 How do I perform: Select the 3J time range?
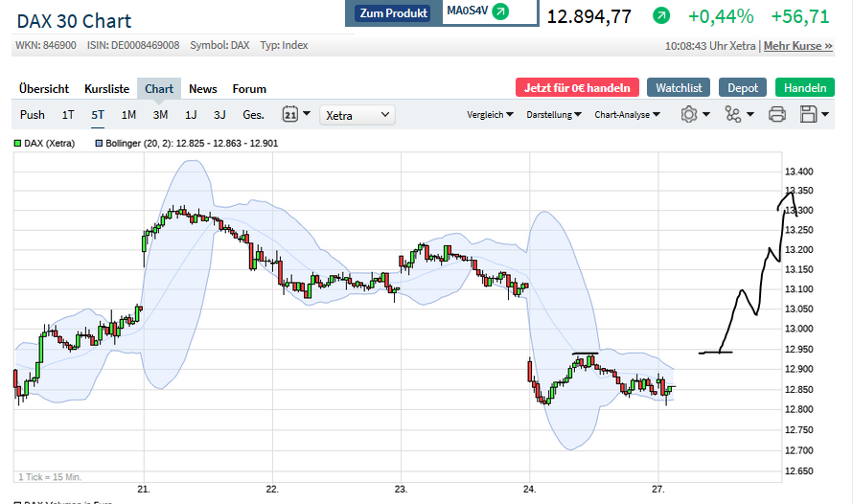pos(219,115)
